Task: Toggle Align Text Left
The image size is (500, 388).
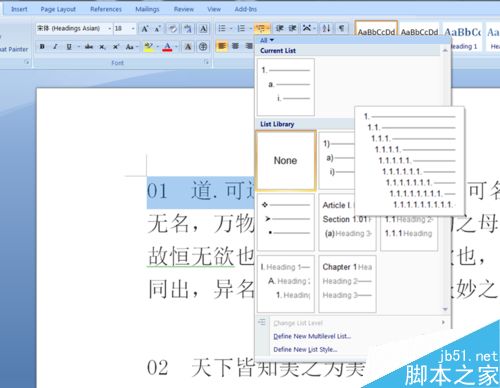Action: click(x=222, y=46)
